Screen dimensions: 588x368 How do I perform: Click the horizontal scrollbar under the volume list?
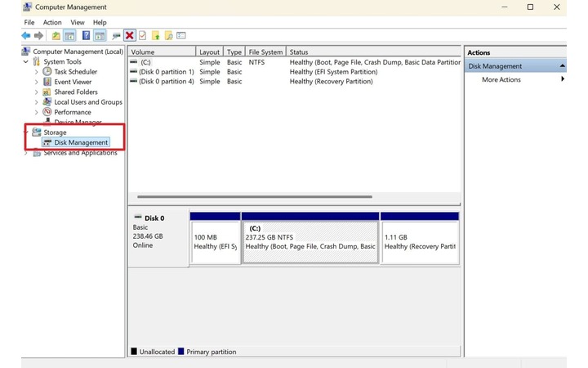click(255, 196)
